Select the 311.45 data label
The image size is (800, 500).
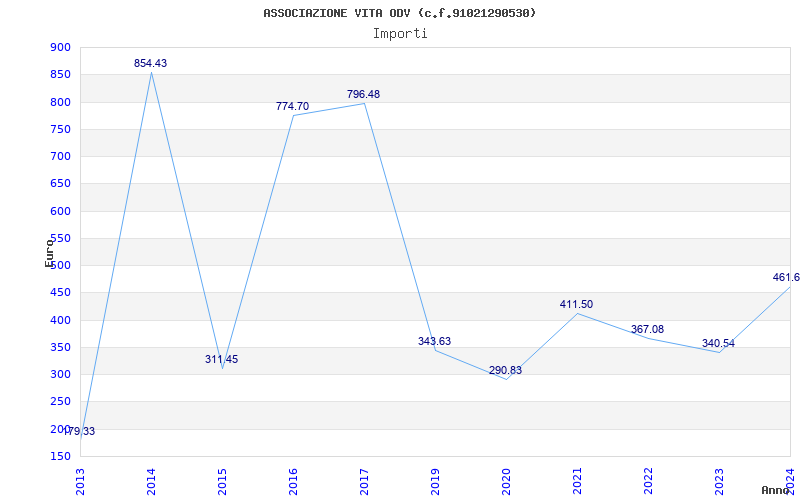(x=221, y=359)
